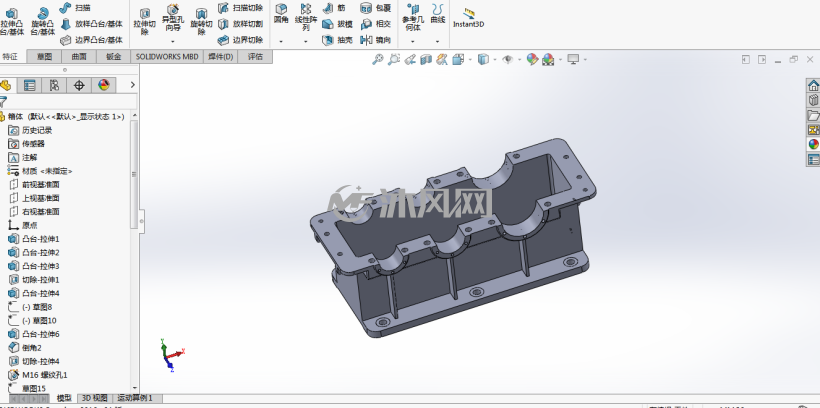Switch to the 钣金 sheet metal tab
820x408 pixels.
113,56
